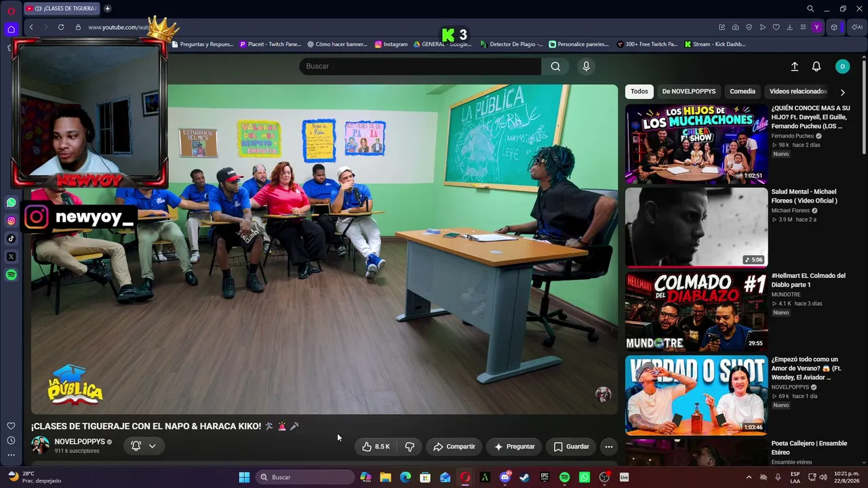Open Spotify in the Opera sidebar

point(12,275)
